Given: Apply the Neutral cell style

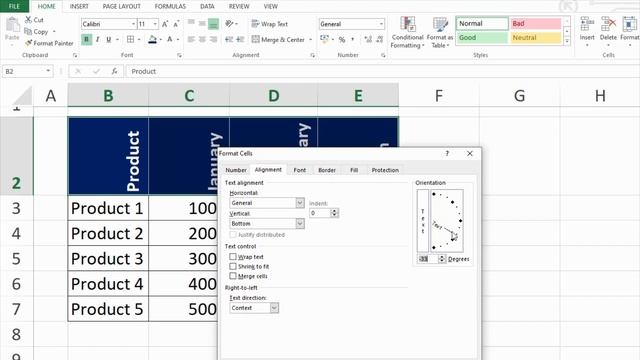Looking at the screenshot, I should [536, 38].
